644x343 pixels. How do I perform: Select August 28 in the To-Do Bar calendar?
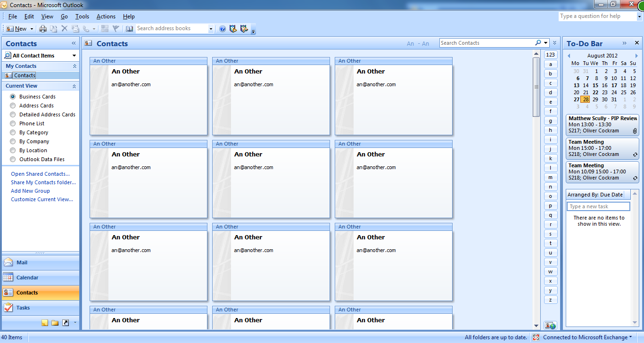[585, 99]
